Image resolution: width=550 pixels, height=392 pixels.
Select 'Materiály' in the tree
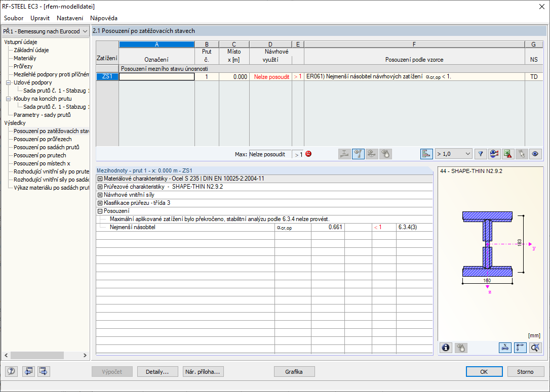point(25,58)
